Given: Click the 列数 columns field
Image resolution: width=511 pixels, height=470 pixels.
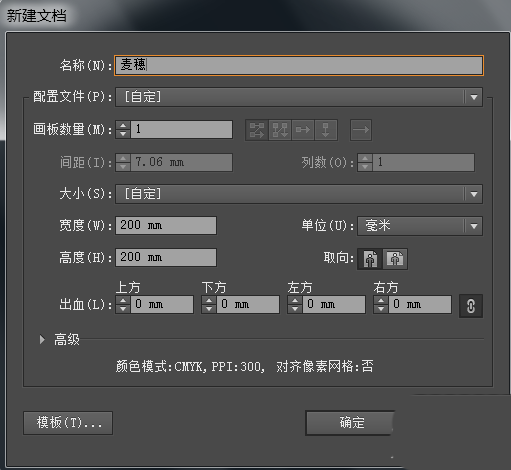Looking at the screenshot, I should pyautogui.click(x=423, y=162).
